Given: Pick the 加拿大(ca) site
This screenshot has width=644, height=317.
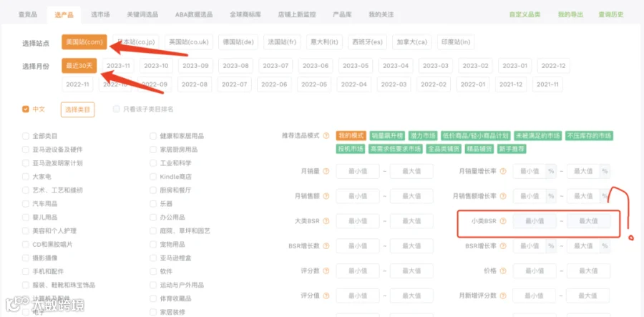Looking at the screenshot, I should tap(412, 42).
